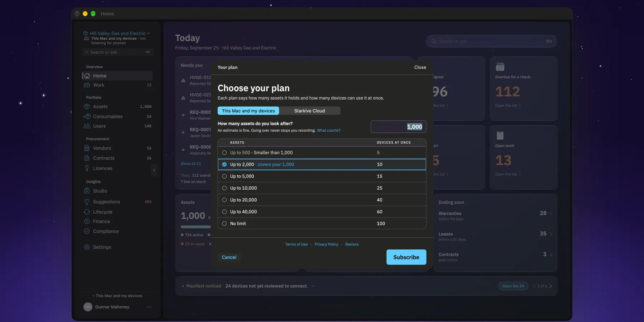Click the Gunnar Mahoney avatar
The width and height of the screenshot is (644, 322).
click(x=88, y=307)
